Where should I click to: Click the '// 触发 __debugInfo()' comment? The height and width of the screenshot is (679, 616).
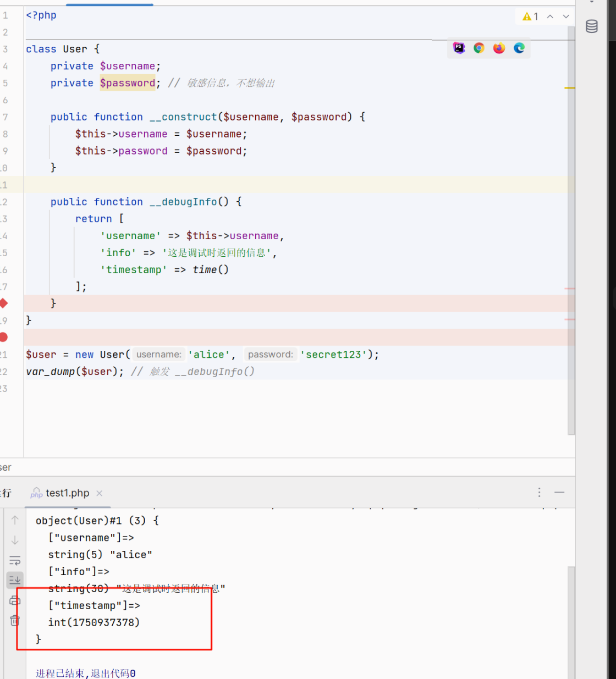tap(193, 372)
